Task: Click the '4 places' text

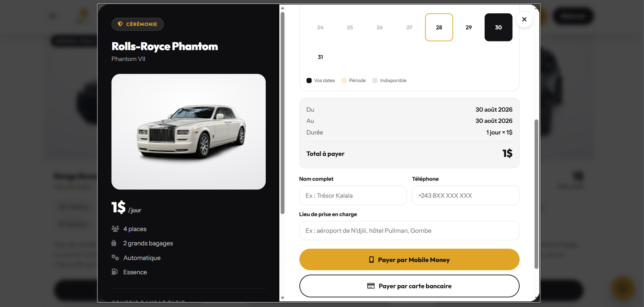Action: [x=135, y=229]
